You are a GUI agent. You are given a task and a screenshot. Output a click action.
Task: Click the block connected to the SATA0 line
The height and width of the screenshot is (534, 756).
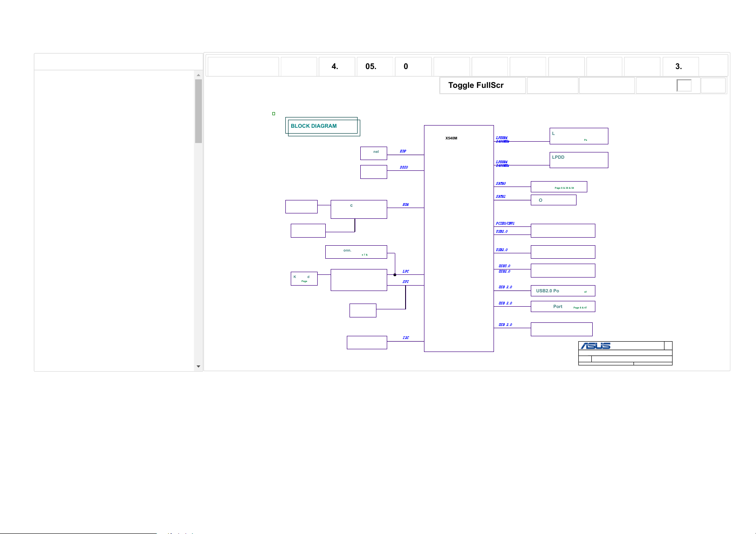point(559,187)
